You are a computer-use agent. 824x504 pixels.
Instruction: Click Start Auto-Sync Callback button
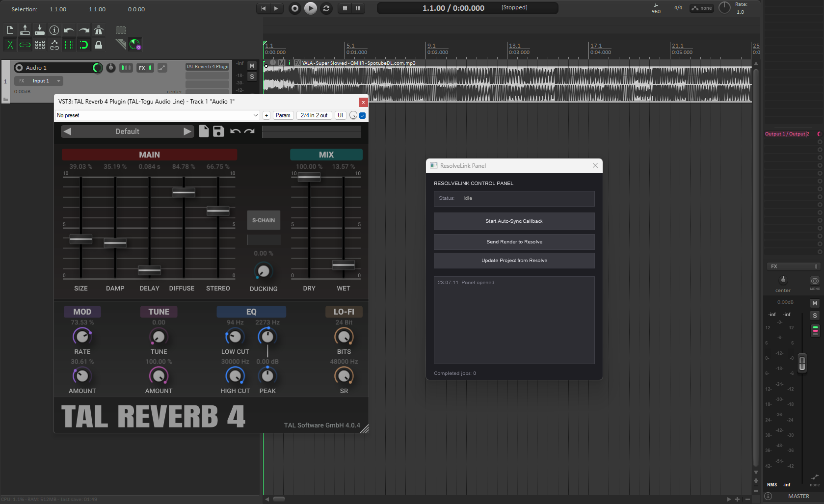[x=514, y=221]
